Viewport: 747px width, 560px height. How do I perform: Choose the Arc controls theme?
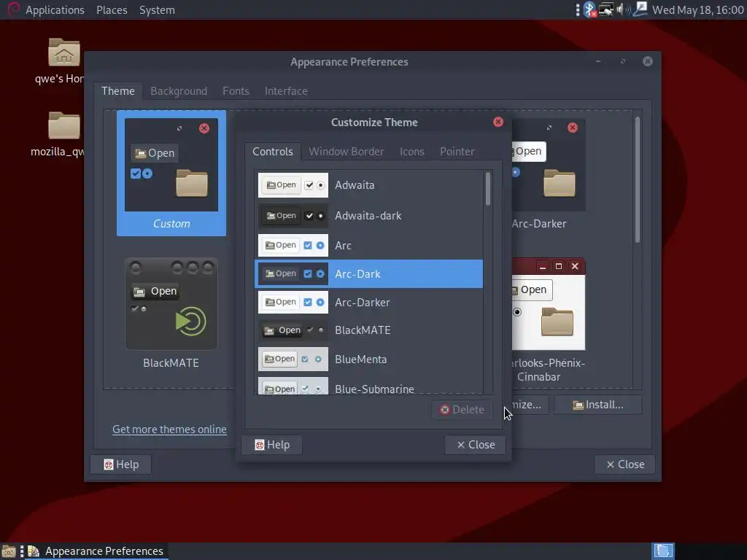368,245
